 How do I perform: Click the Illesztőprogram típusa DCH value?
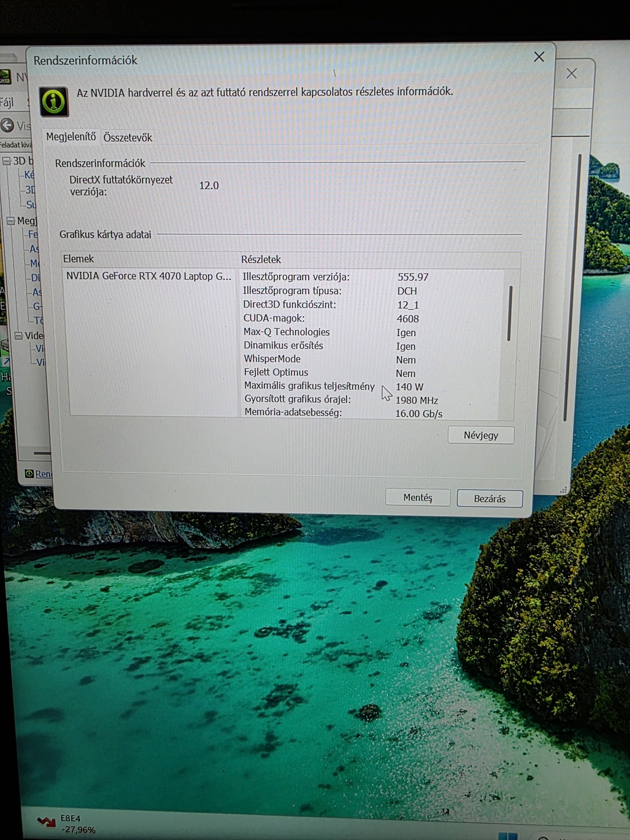407,291
